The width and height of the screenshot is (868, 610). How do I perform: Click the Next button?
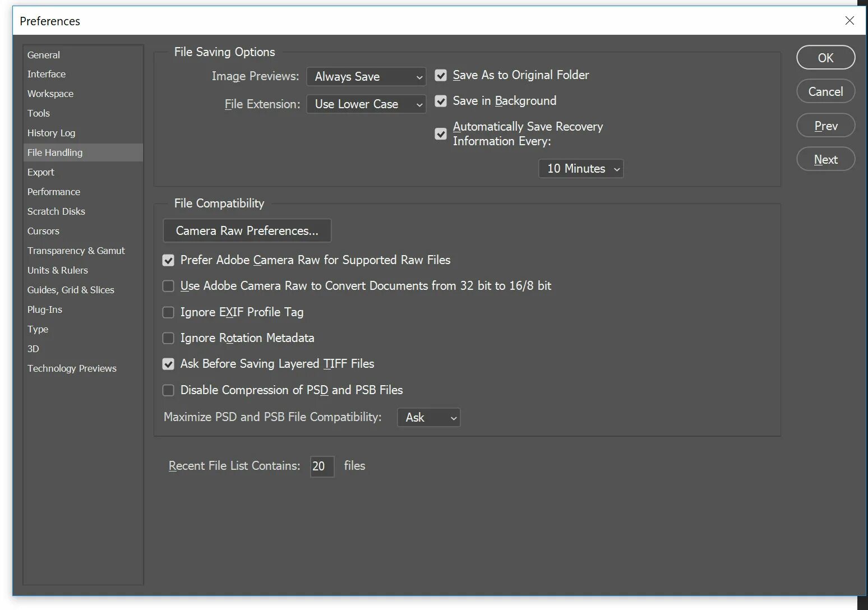pos(826,159)
